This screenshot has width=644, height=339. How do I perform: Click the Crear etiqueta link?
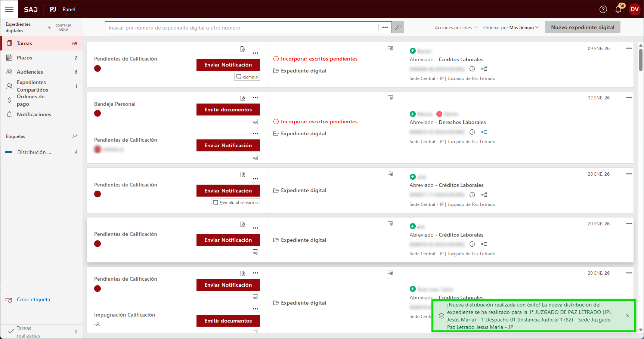pyautogui.click(x=33, y=299)
